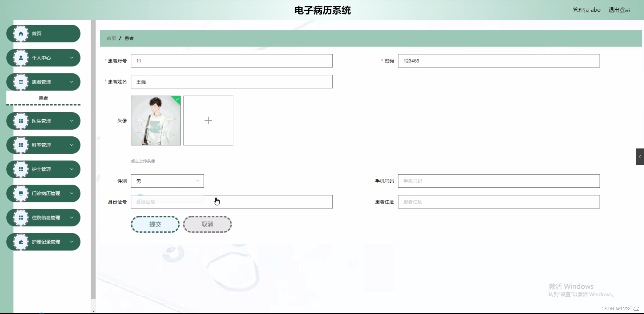Collapse the 患者管理 menu chevron
The height and width of the screenshot is (314, 644).
point(71,82)
